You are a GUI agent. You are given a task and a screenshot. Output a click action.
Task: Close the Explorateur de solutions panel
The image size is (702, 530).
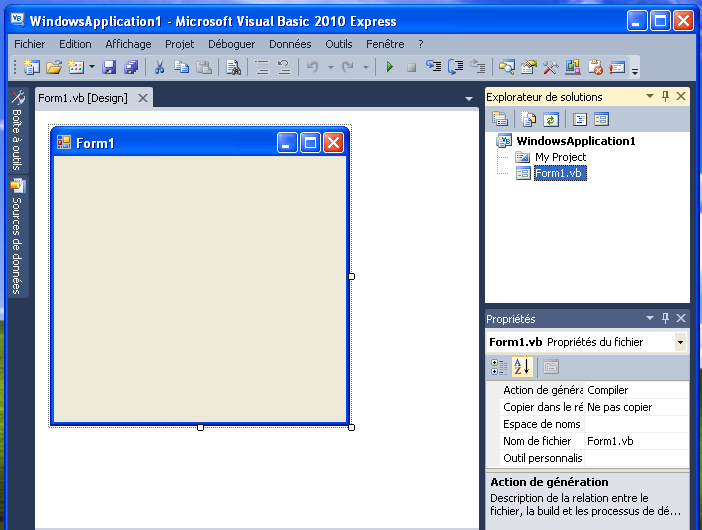pyautogui.click(x=681, y=96)
